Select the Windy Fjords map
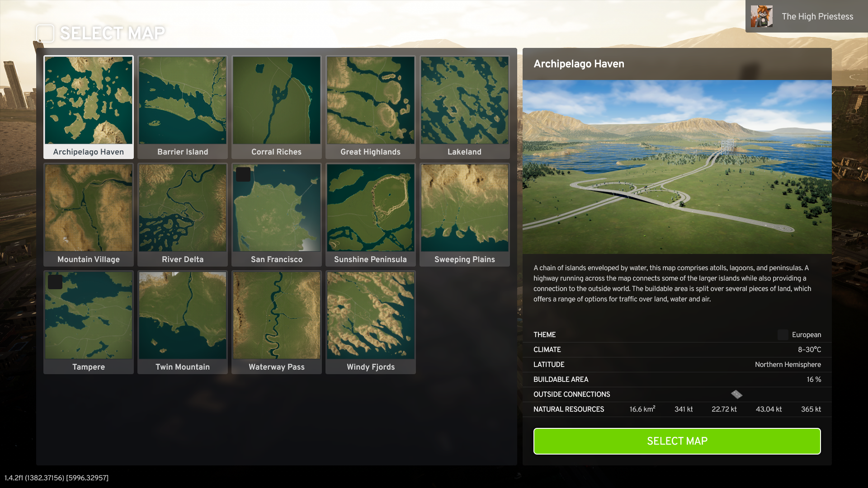The width and height of the screenshot is (868, 488). [371, 322]
